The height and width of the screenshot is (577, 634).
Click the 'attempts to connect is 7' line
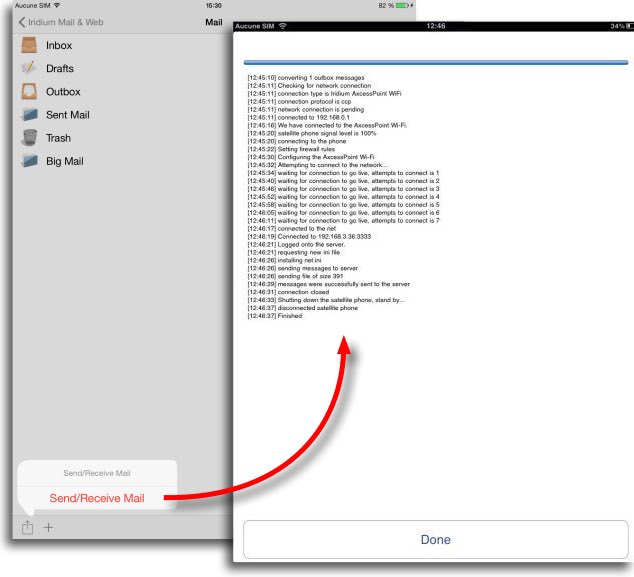pos(343,220)
